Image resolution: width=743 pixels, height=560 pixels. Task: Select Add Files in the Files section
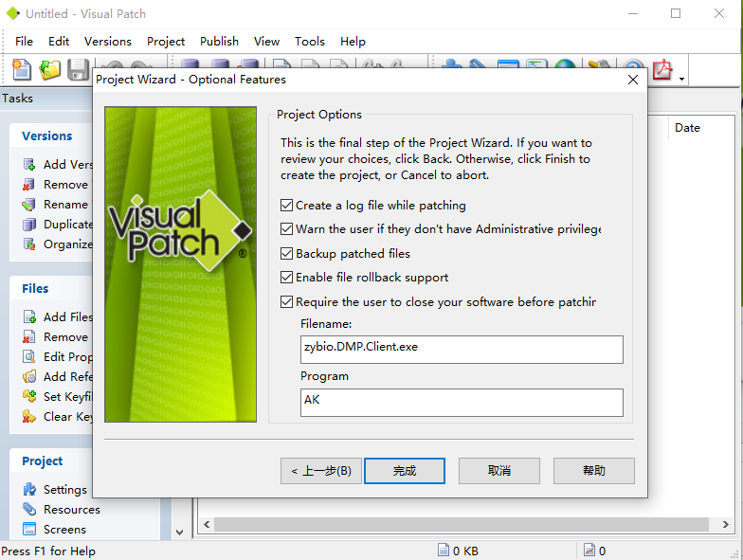tap(58, 316)
